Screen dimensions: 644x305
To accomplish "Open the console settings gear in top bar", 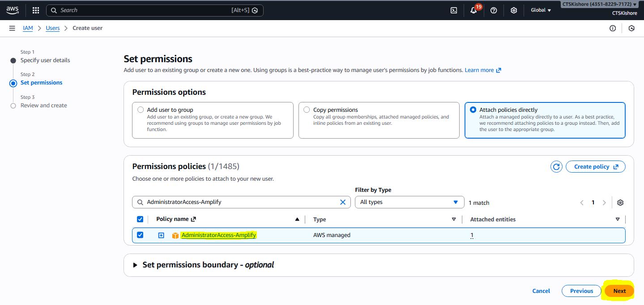I will tap(514, 10).
